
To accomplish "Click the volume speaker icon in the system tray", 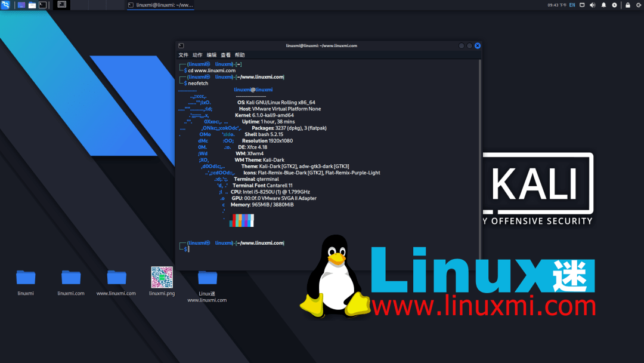I will pos(593,5).
